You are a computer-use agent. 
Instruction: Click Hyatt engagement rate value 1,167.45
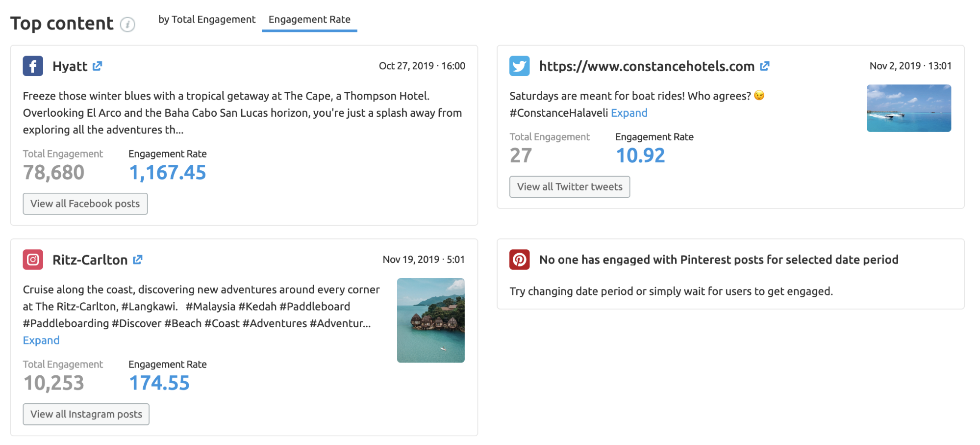point(167,173)
